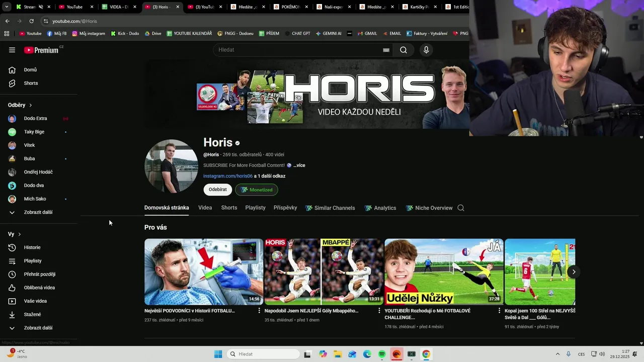
Task: Open Similar Channels tab
Action: click(x=330, y=208)
